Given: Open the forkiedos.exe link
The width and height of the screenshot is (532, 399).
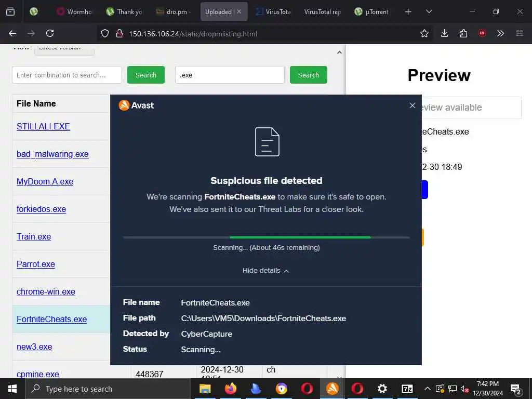Looking at the screenshot, I should coord(42,209).
